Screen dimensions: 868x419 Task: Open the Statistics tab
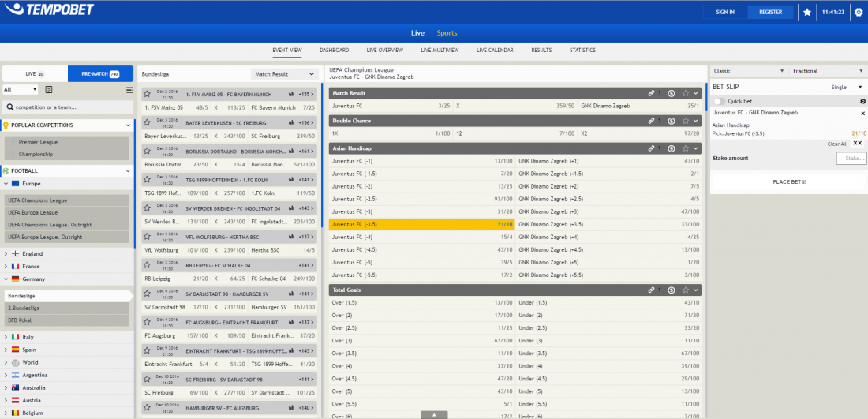pyautogui.click(x=582, y=51)
